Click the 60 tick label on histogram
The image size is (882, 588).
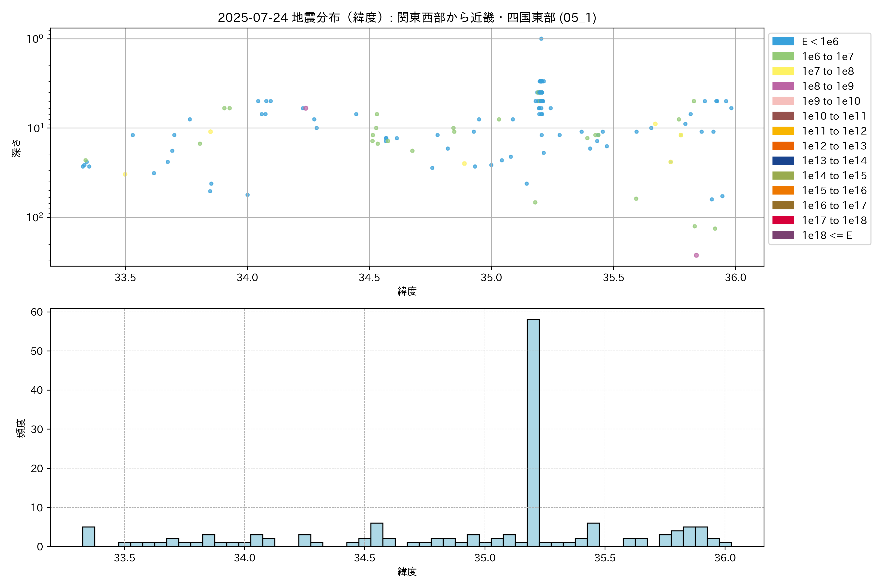click(x=37, y=312)
